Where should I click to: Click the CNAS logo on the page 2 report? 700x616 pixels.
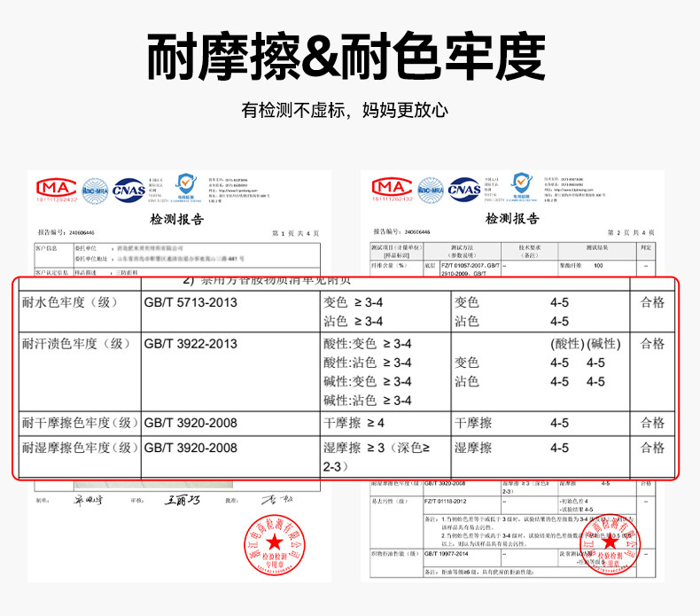[464, 190]
